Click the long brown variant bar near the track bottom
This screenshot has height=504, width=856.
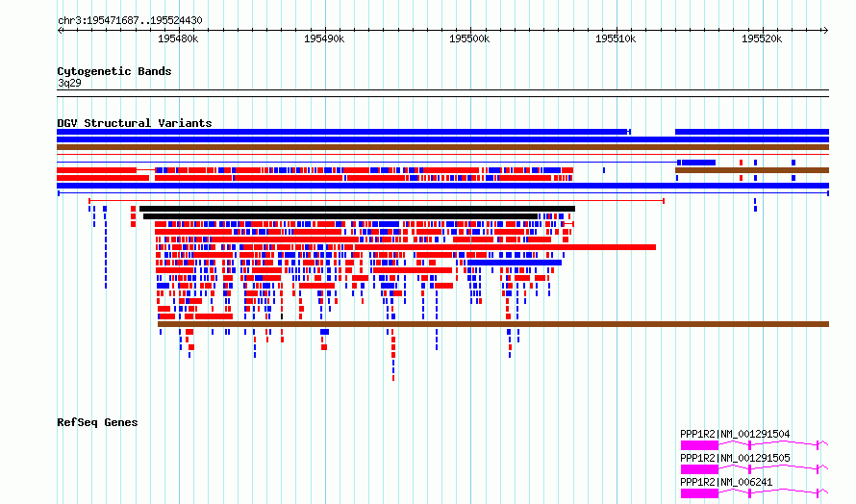pyautogui.click(x=493, y=324)
